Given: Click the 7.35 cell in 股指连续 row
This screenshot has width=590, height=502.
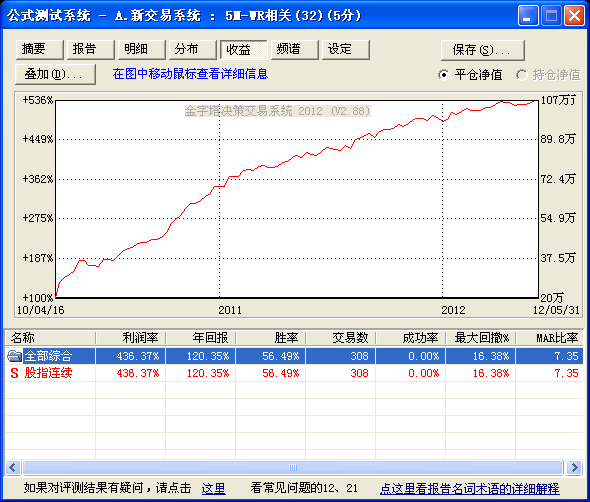Looking at the screenshot, I should pos(549,373).
